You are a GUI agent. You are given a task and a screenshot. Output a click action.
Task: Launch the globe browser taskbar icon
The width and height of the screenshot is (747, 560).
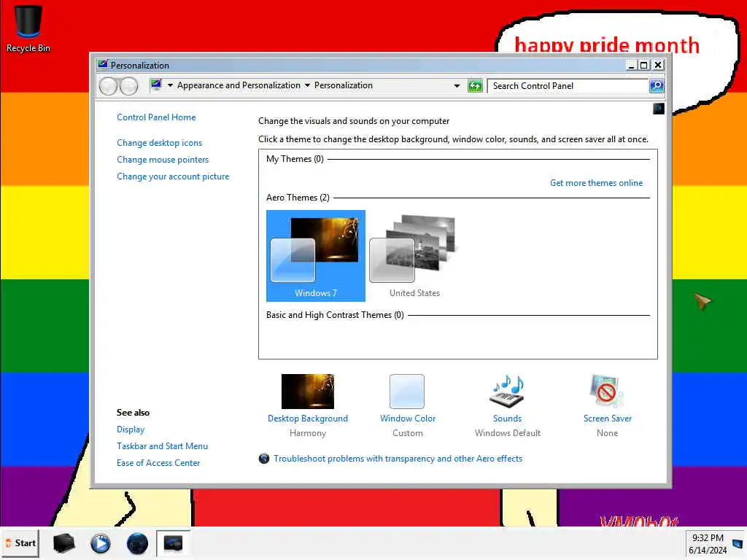tap(137, 543)
